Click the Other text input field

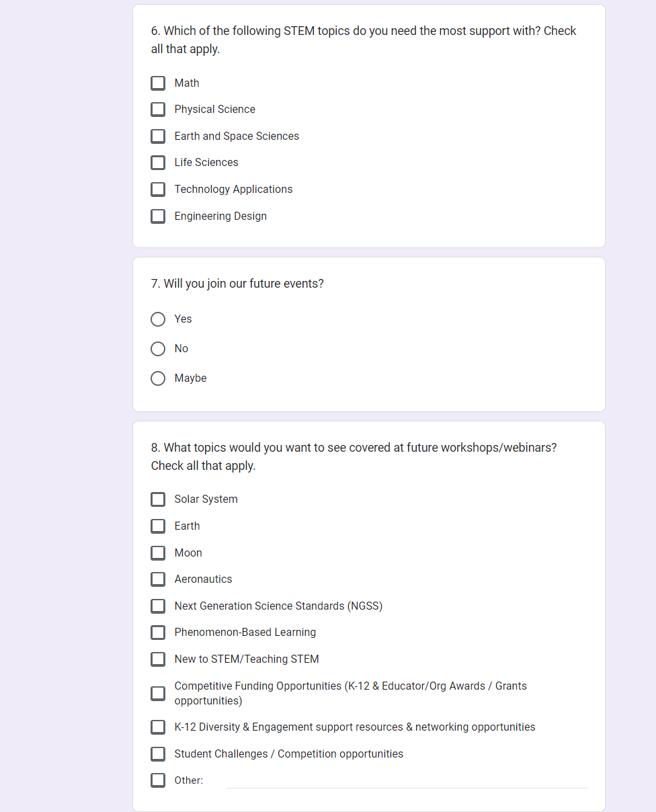click(406, 780)
